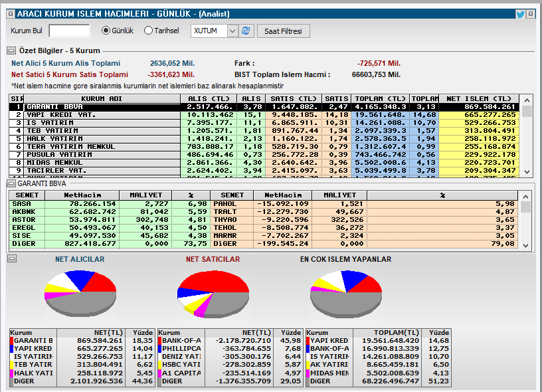Select the IS YATIRIM row
This screenshot has width=542, height=392.
(x=264, y=123)
